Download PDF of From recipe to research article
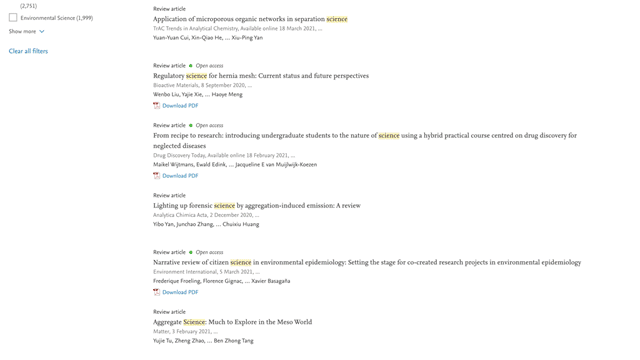The width and height of the screenshot is (640, 360). click(x=180, y=176)
